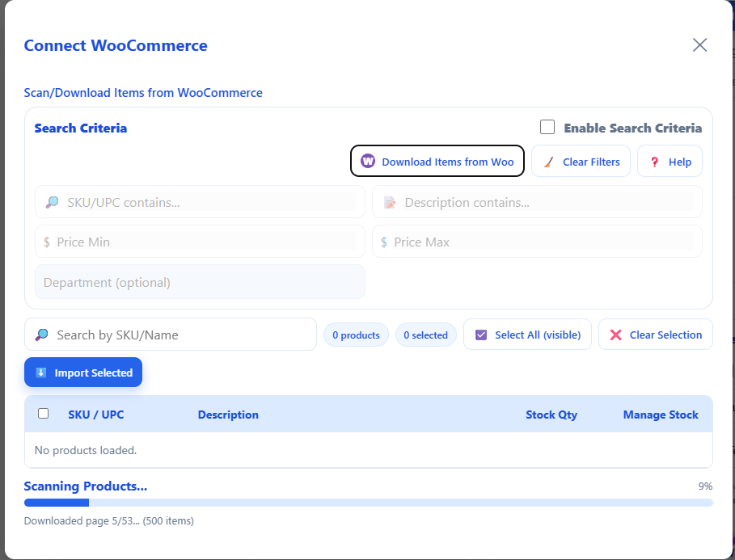This screenshot has height=560, width=735.
Task: Click the red brush icon beside Clear Filters
Action: pyautogui.click(x=549, y=161)
